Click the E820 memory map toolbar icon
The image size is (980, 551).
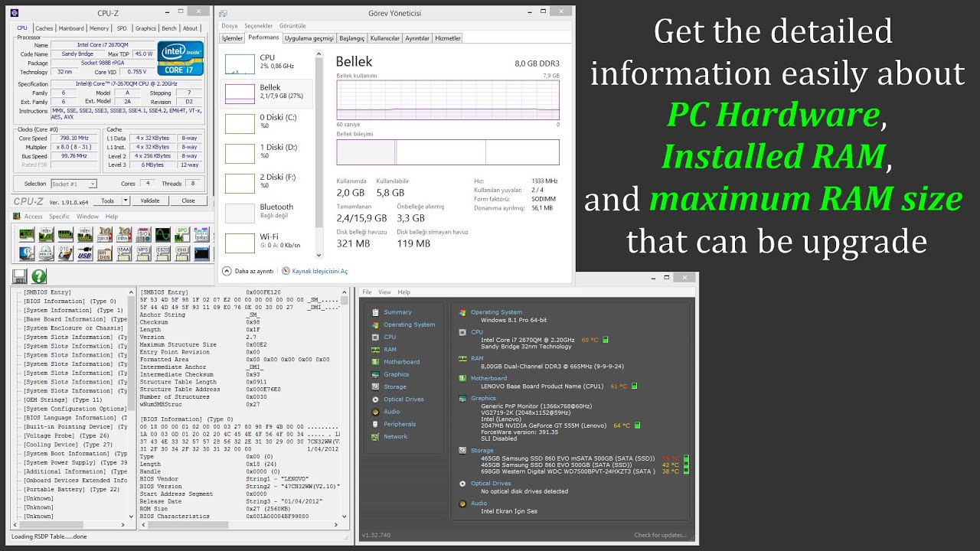tap(162, 253)
